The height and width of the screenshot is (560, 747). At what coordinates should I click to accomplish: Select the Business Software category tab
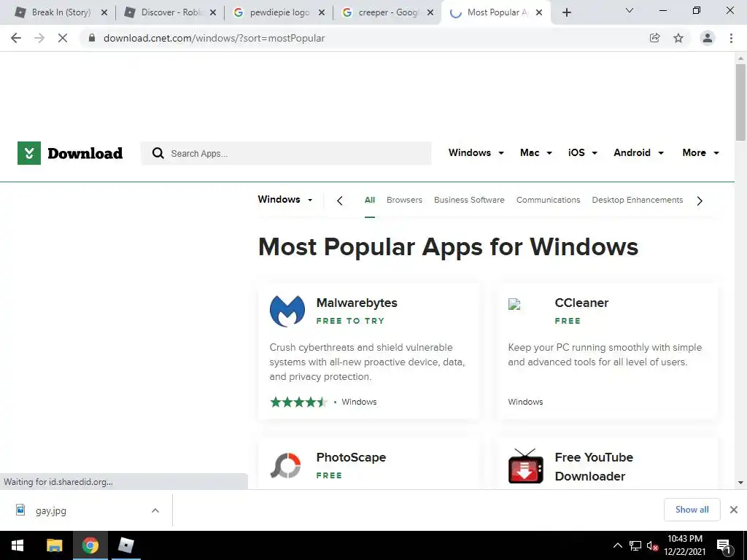[x=469, y=200]
